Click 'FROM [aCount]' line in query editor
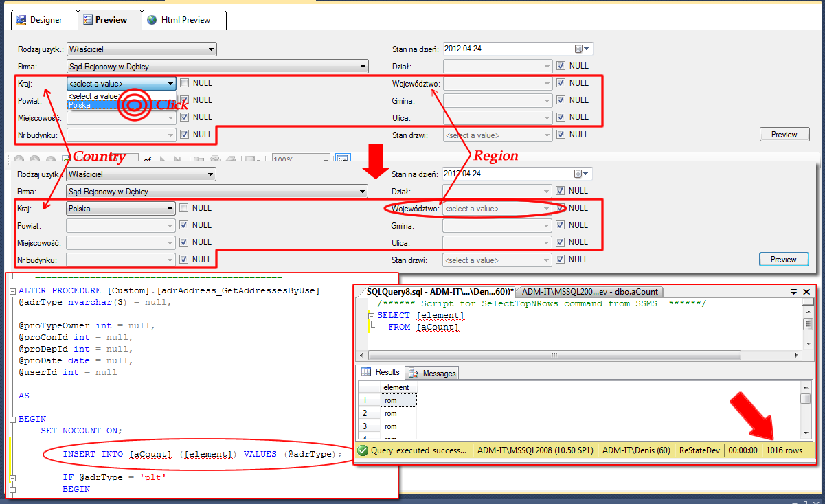This screenshot has width=825, height=504. (424, 328)
